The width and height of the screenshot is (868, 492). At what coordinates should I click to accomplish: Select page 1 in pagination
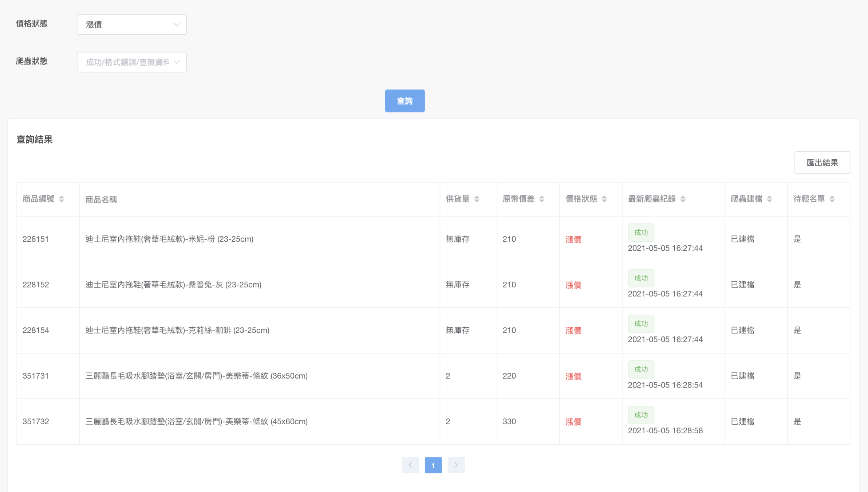433,465
